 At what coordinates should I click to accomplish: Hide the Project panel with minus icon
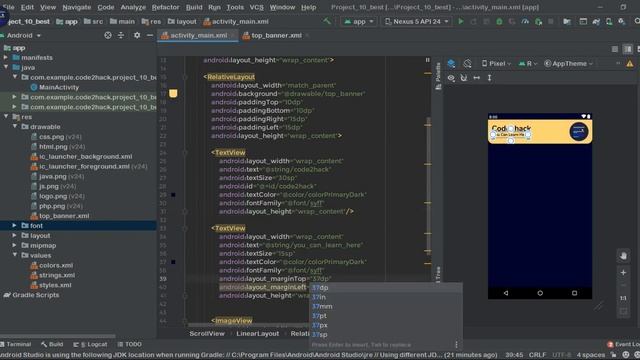[x=150, y=36]
